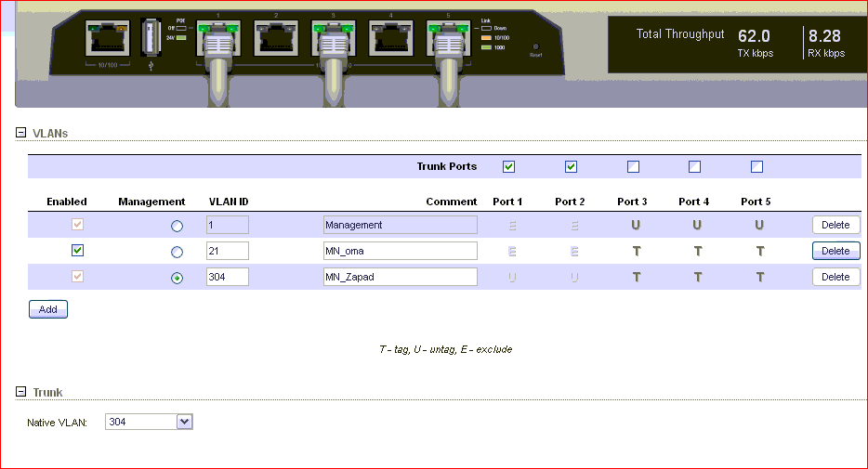Collapse the Trunk section
The width and height of the screenshot is (868, 469).
tap(20, 392)
